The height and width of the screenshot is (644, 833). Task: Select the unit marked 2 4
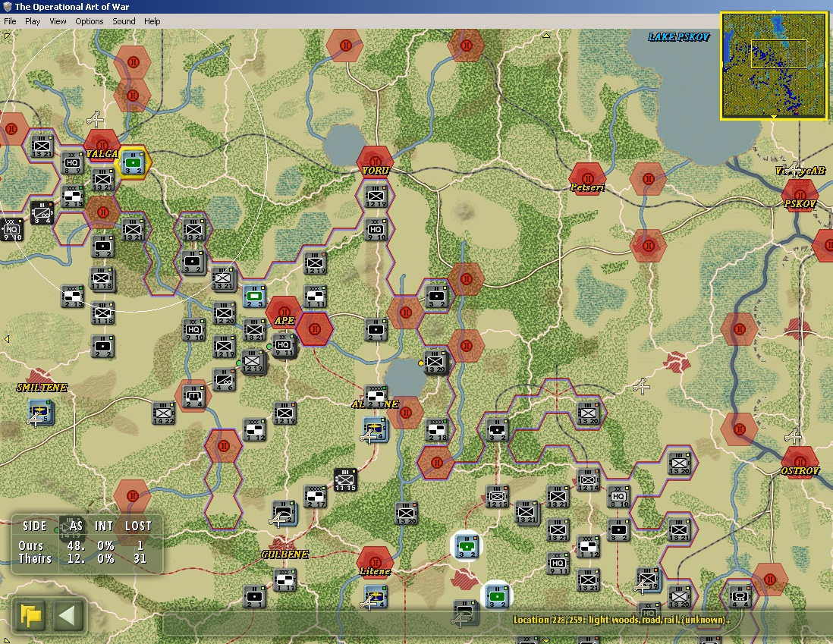click(x=193, y=396)
